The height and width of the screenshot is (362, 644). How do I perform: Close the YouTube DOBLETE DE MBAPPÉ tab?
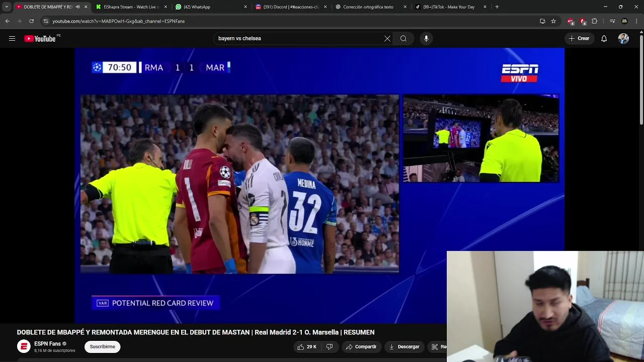(x=86, y=7)
